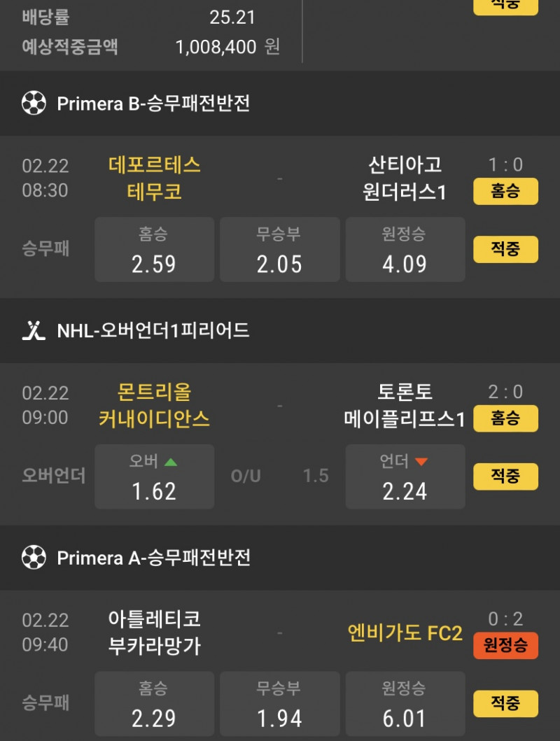This screenshot has height=741, width=560.
Task: Click the 적중 badge in NHL over/under row
Action: coord(505,477)
